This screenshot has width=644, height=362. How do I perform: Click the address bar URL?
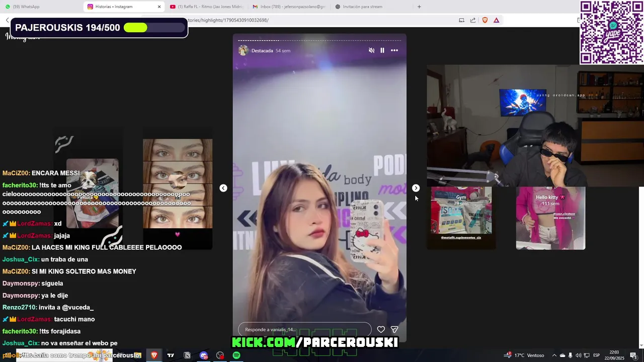click(229, 20)
